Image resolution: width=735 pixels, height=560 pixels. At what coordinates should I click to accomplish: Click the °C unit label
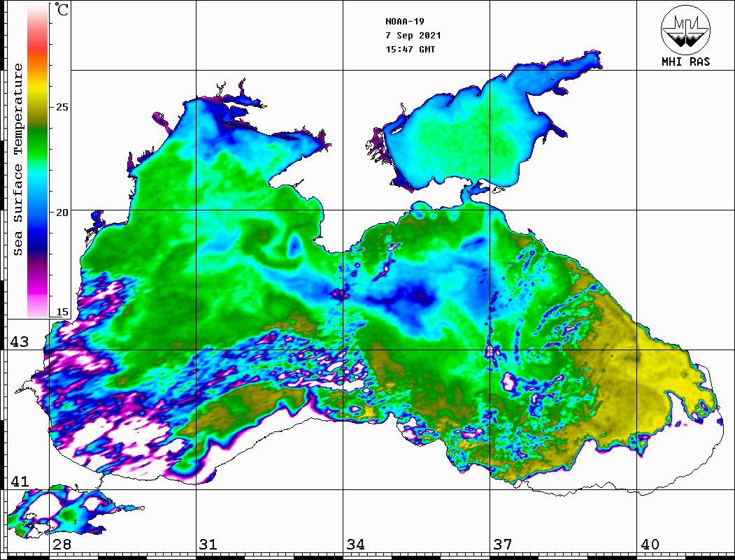pos(62,9)
